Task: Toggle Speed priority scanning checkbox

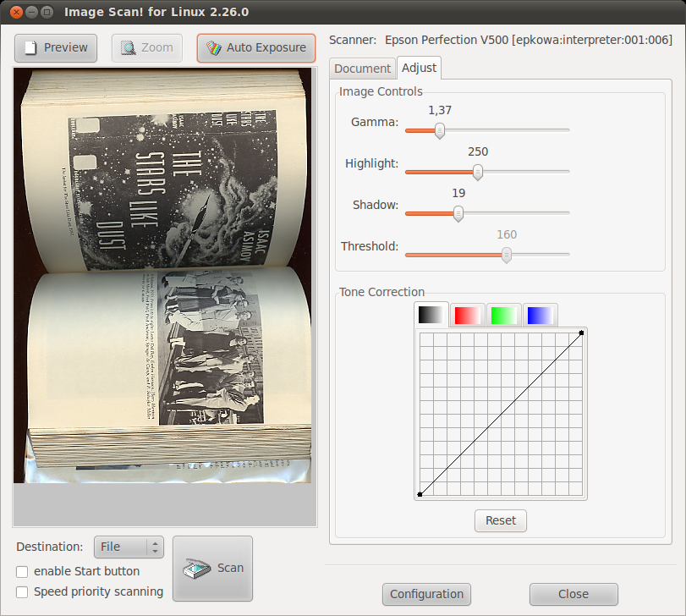Action: click(x=22, y=592)
